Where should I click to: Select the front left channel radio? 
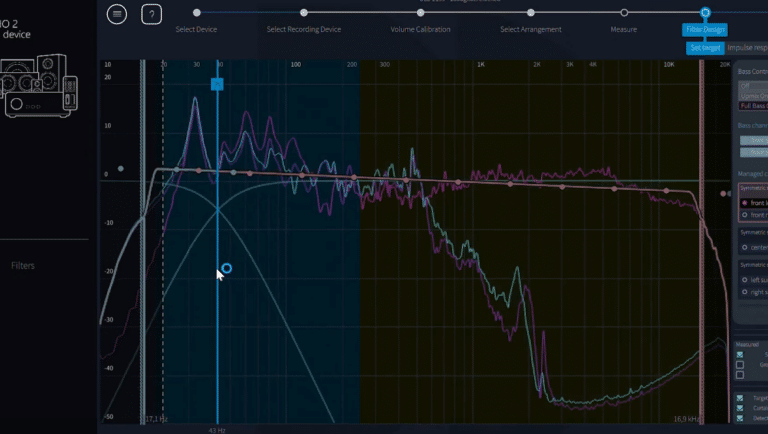744,203
